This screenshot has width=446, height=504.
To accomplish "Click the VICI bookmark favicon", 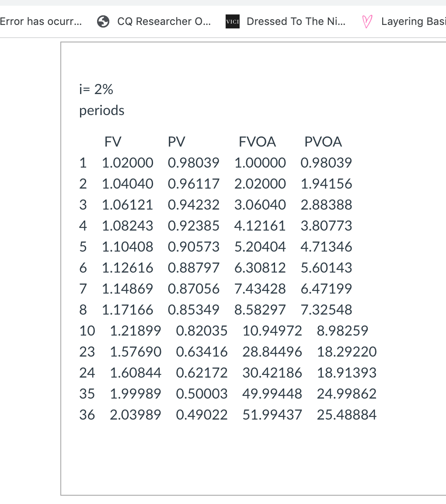I will click(x=233, y=21).
